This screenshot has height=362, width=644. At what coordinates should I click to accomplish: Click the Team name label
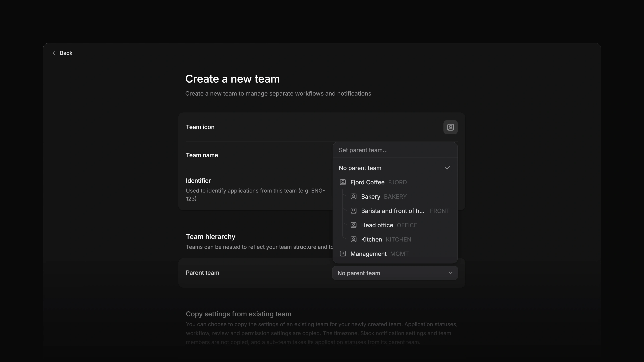[202, 155]
